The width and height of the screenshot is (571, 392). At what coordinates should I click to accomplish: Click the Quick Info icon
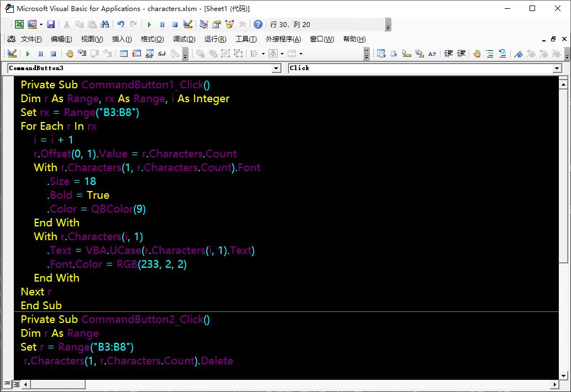point(407,54)
